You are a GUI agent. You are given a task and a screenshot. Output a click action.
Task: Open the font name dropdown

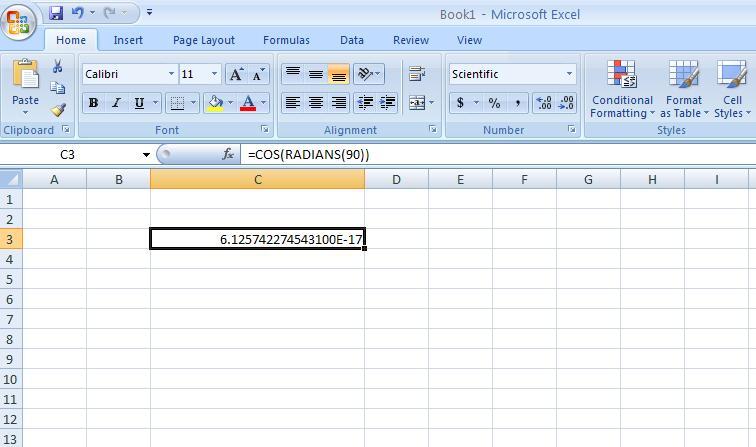coord(171,74)
